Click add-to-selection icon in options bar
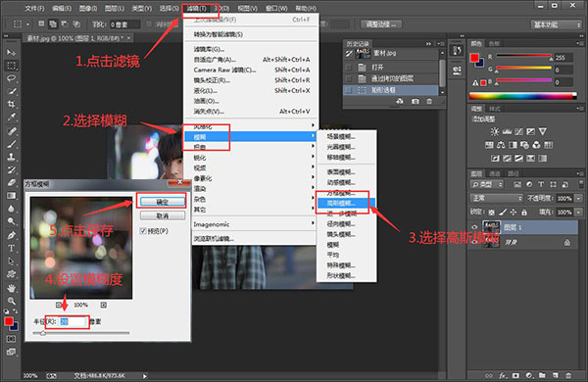Image resolution: width=588 pixels, height=382 pixels. tap(53, 24)
